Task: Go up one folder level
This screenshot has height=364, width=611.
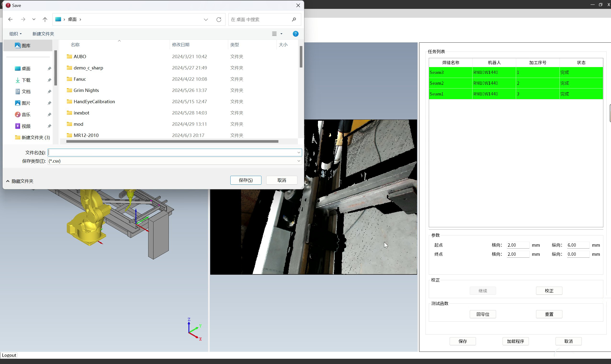Action: (45, 19)
